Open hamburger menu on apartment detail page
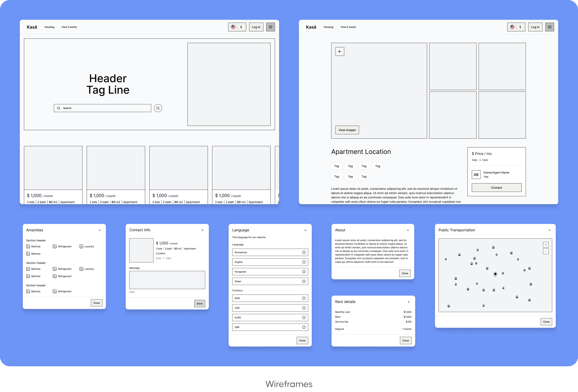The image size is (578, 392). coord(549,27)
